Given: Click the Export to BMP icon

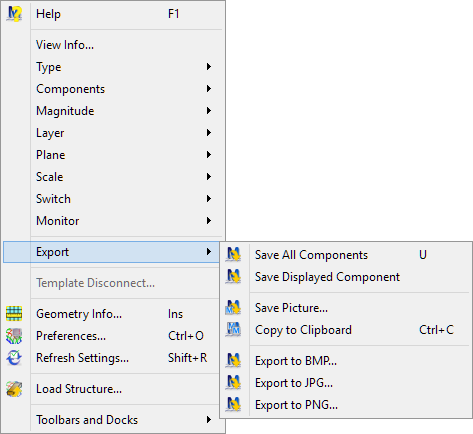Looking at the screenshot, I should tap(233, 361).
